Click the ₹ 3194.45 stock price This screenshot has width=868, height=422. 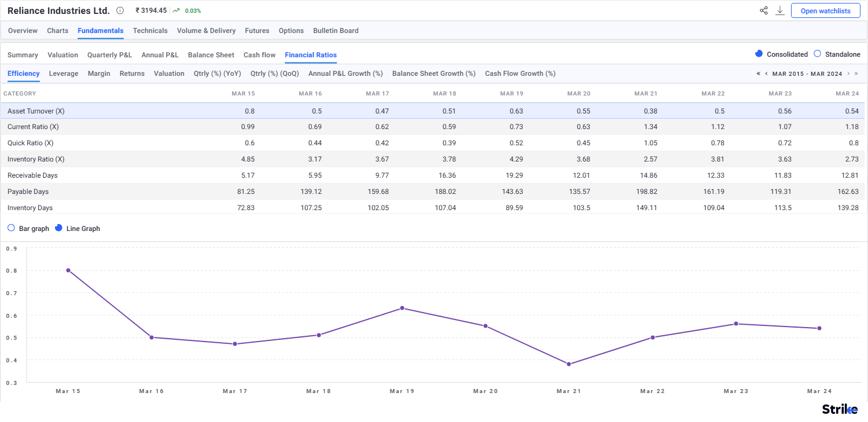pyautogui.click(x=151, y=10)
